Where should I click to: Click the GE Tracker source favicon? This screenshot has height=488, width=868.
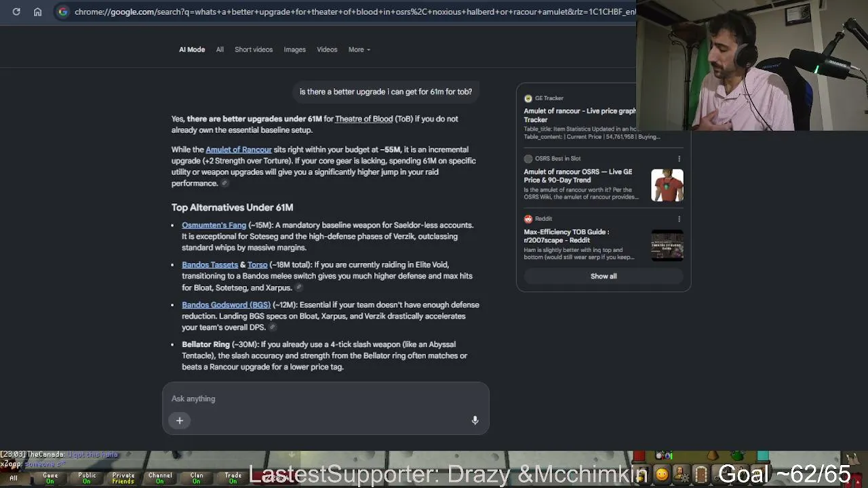click(528, 98)
